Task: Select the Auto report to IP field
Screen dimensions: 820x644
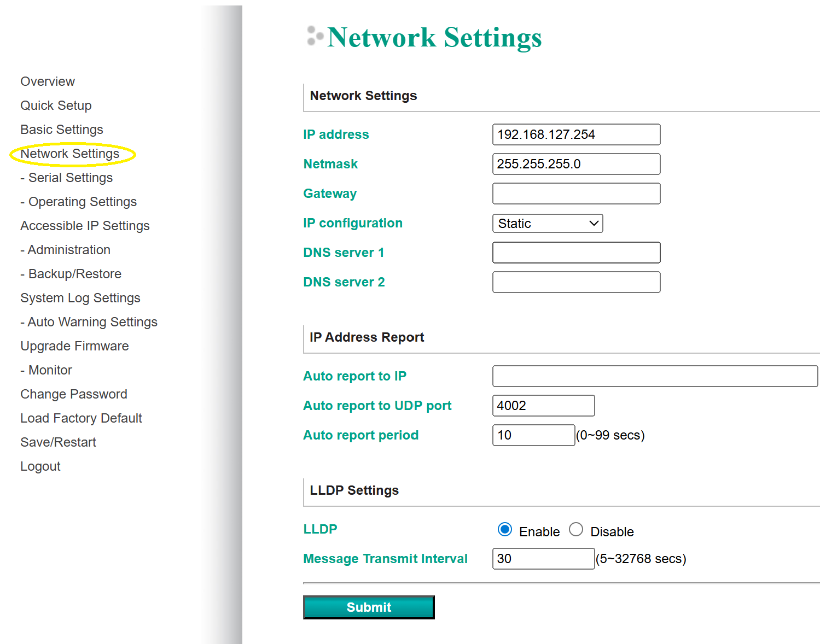Action: [x=655, y=376]
